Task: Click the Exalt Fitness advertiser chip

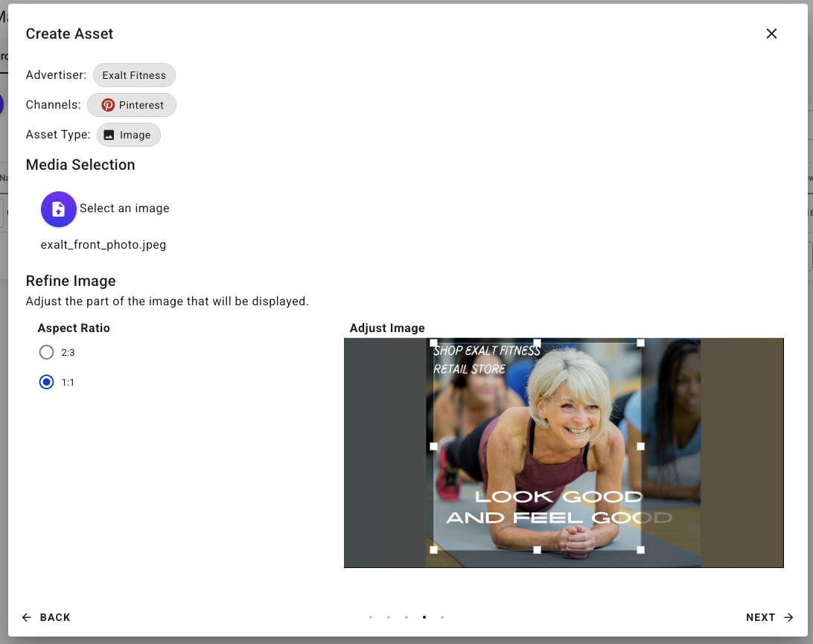Action: tap(134, 75)
